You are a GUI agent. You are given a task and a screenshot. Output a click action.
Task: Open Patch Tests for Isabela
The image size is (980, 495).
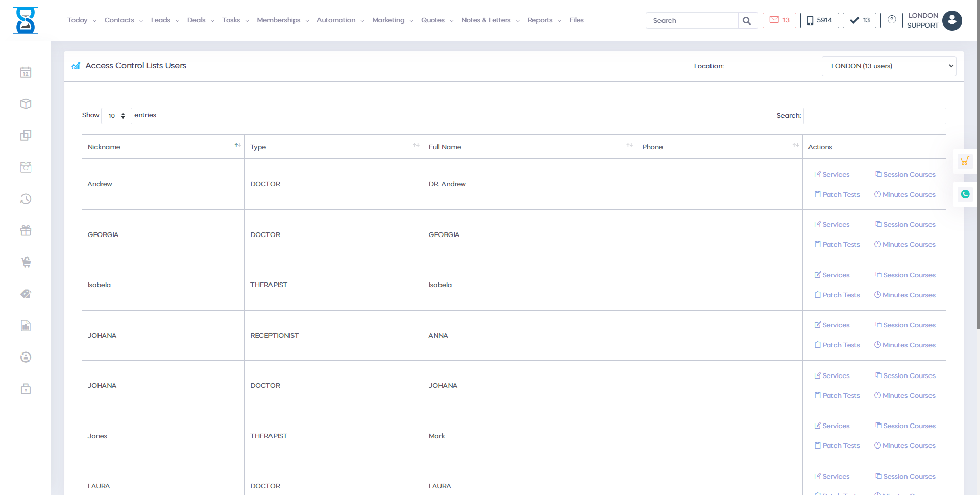(837, 295)
